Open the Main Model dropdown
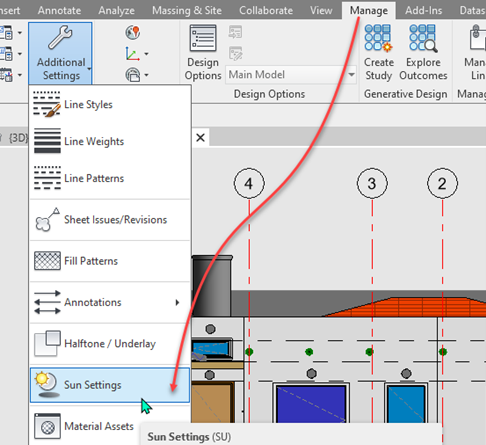The height and width of the screenshot is (445, 486). (291, 75)
